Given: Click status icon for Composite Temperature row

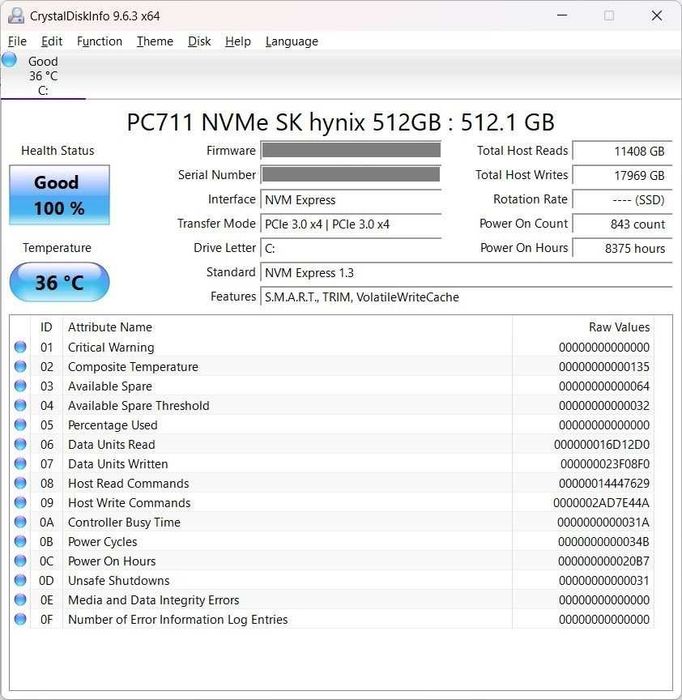Looking at the screenshot, I should tap(20, 367).
